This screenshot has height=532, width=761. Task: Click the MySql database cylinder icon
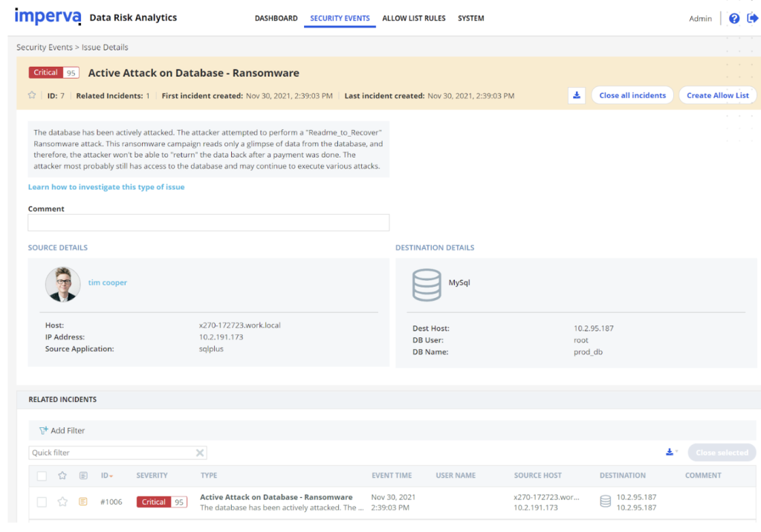[427, 285]
